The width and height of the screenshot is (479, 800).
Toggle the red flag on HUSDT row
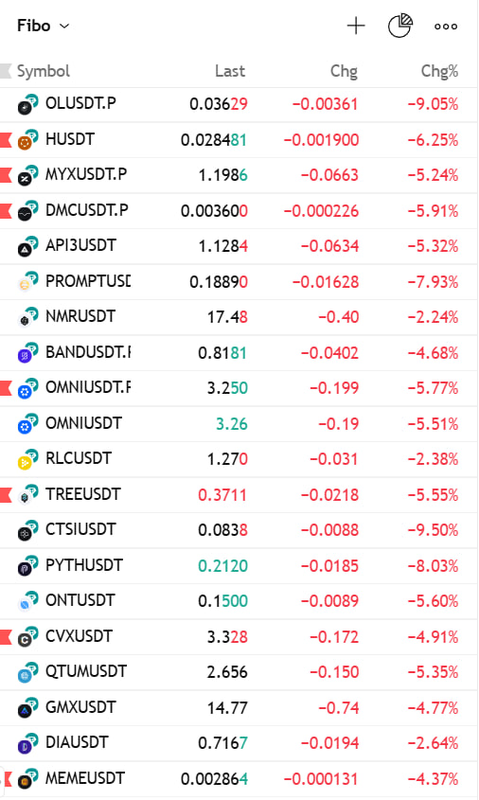tap(6, 140)
